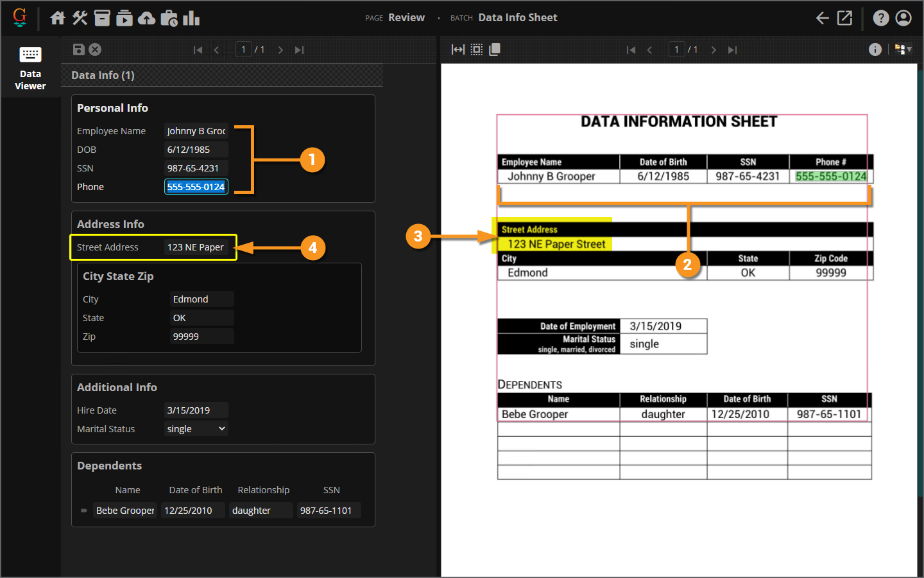Viewport: 924px width, 578px height.
Task: Click the data panel page number box
Action: pos(244,49)
